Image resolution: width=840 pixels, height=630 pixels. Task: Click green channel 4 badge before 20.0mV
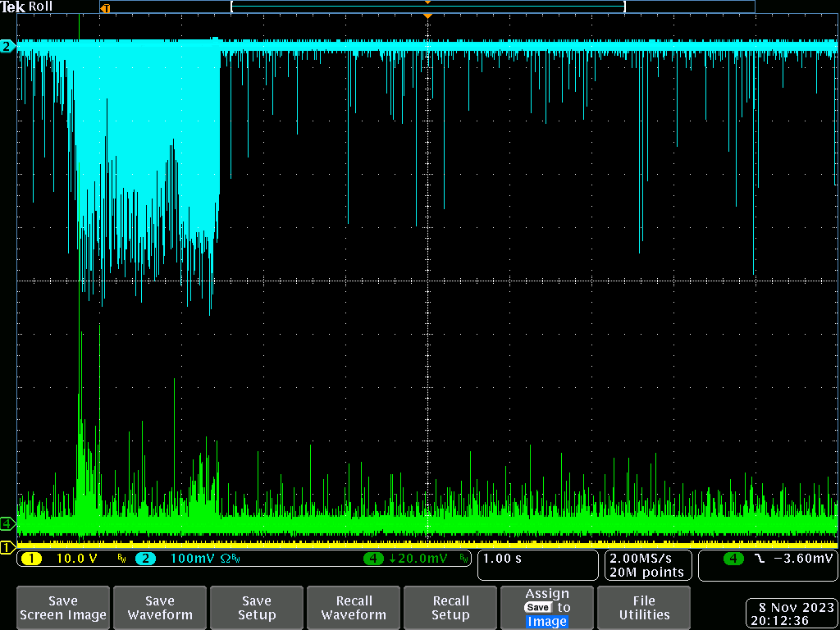pos(375,559)
